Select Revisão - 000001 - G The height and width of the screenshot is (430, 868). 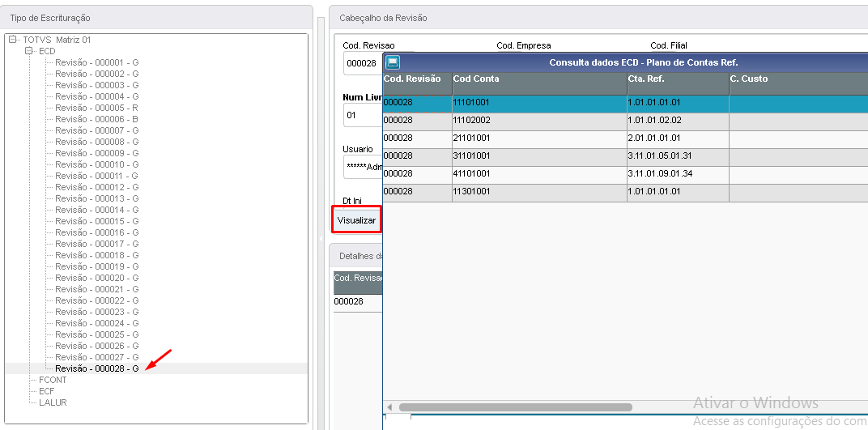click(x=97, y=62)
